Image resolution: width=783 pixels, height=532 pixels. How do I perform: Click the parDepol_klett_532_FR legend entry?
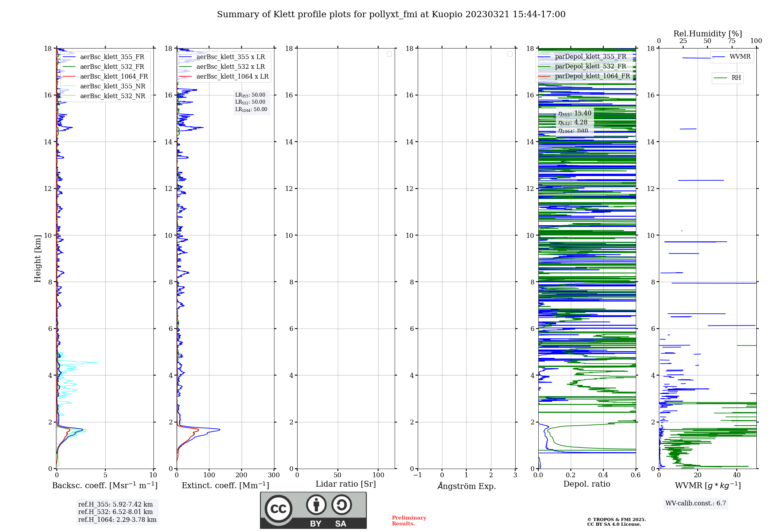[x=582, y=66]
